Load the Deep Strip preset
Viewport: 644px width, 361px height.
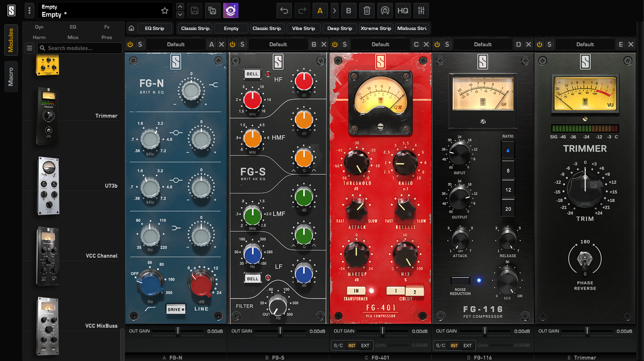click(x=340, y=28)
